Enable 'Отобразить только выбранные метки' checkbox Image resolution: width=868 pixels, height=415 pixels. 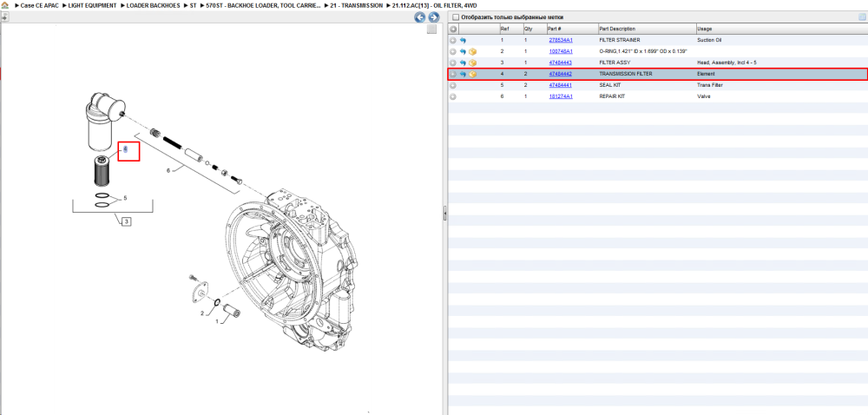point(456,17)
